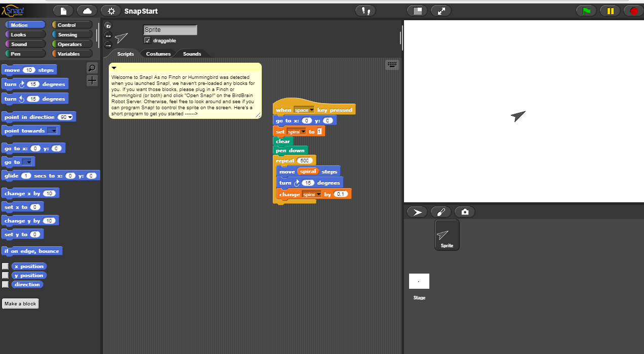Create a sprite using the camera icon
Screen dimensions: 644x354
[465, 211]
